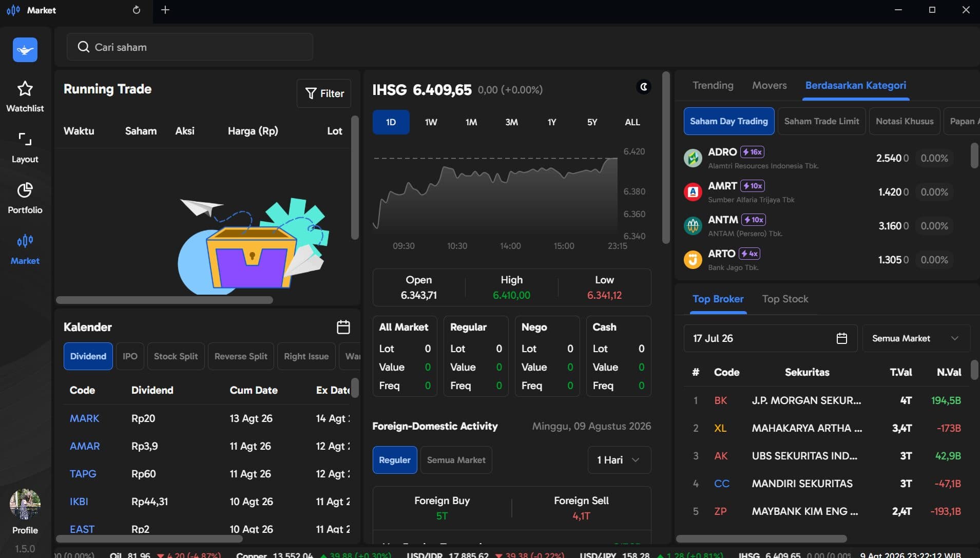The width and height of the screenshot is (980, 558).
Task: Open the MARK dividend link
Action: pyautogui.click(x=85, y=418)
